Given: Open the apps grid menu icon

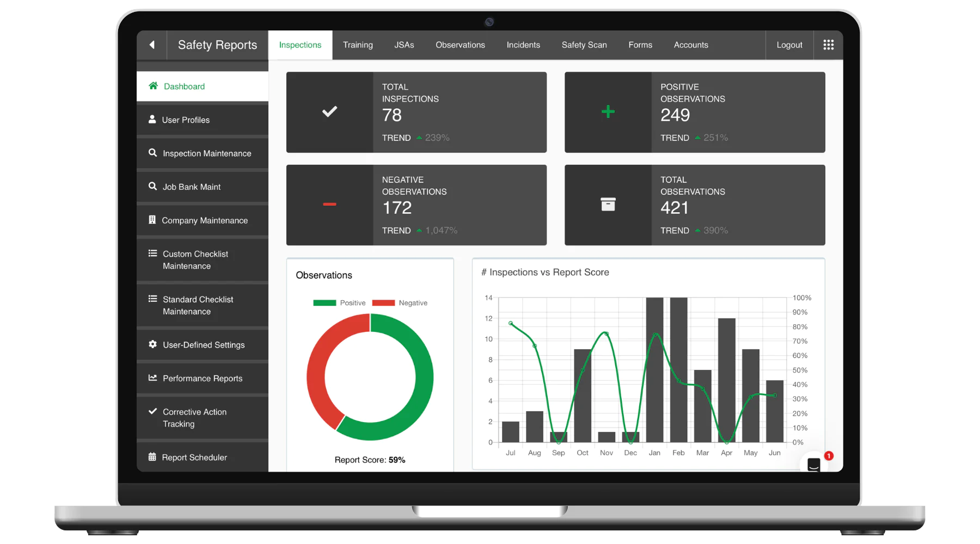Looking at the screenshot, I should (x=828, y=45).
